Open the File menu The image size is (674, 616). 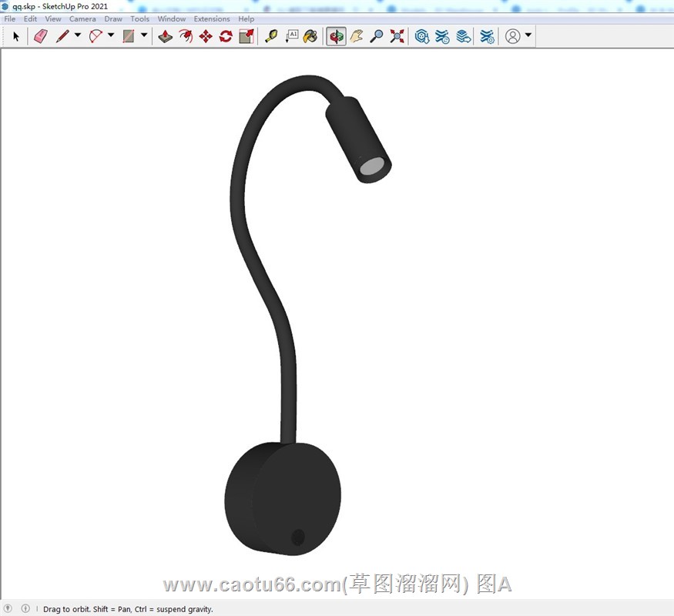9,19
